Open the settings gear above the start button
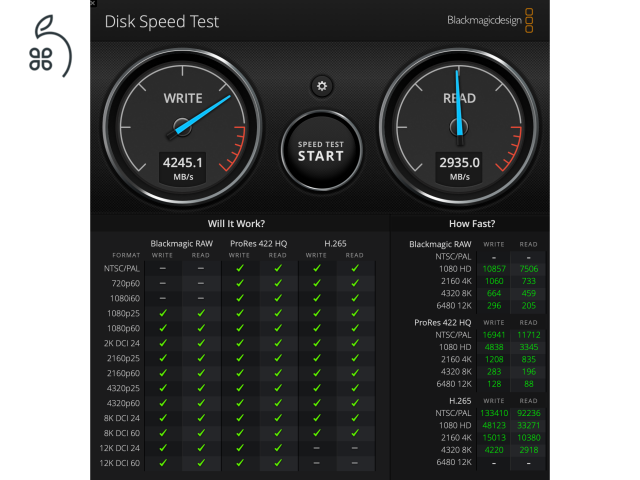This screenshot has width=640, height=480. point(322,86)
